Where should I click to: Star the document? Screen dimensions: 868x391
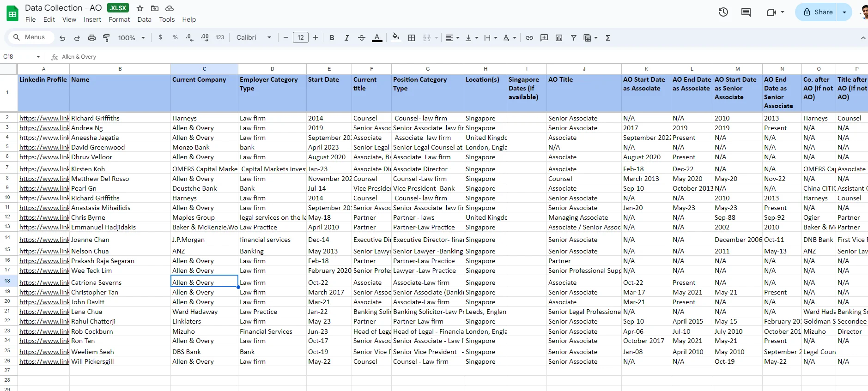140,8
